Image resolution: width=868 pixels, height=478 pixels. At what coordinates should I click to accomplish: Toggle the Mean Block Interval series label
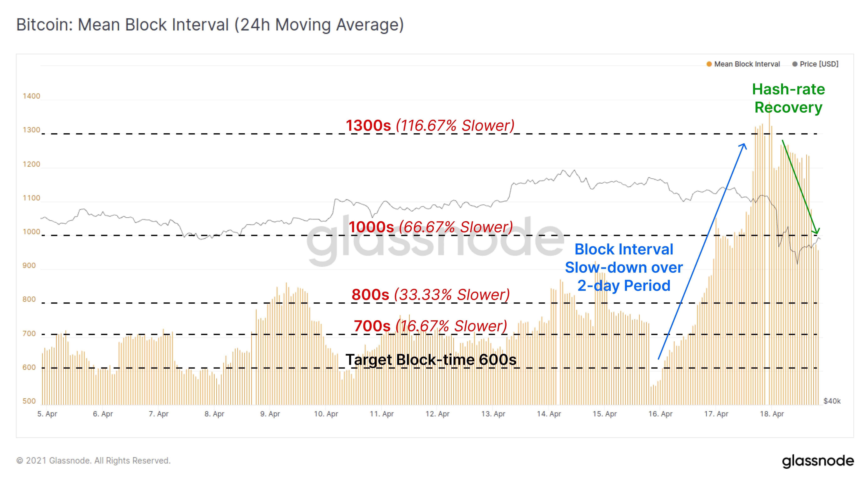click(x=747, y=64)
